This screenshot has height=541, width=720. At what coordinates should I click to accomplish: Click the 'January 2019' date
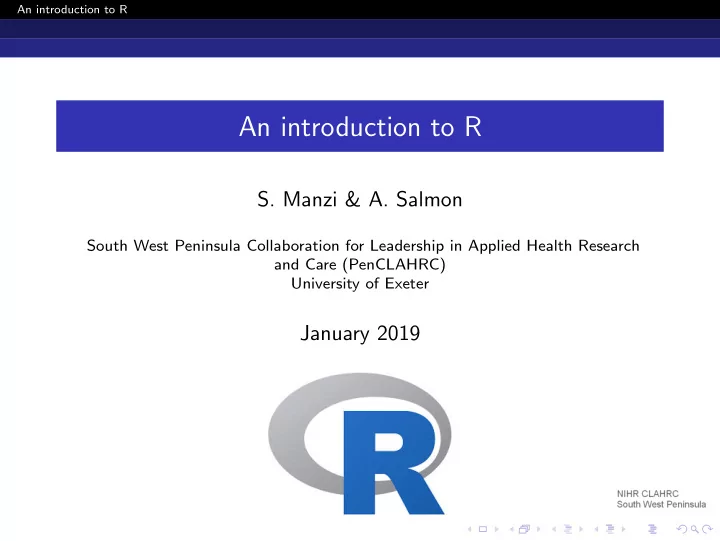tap(360, 333)
